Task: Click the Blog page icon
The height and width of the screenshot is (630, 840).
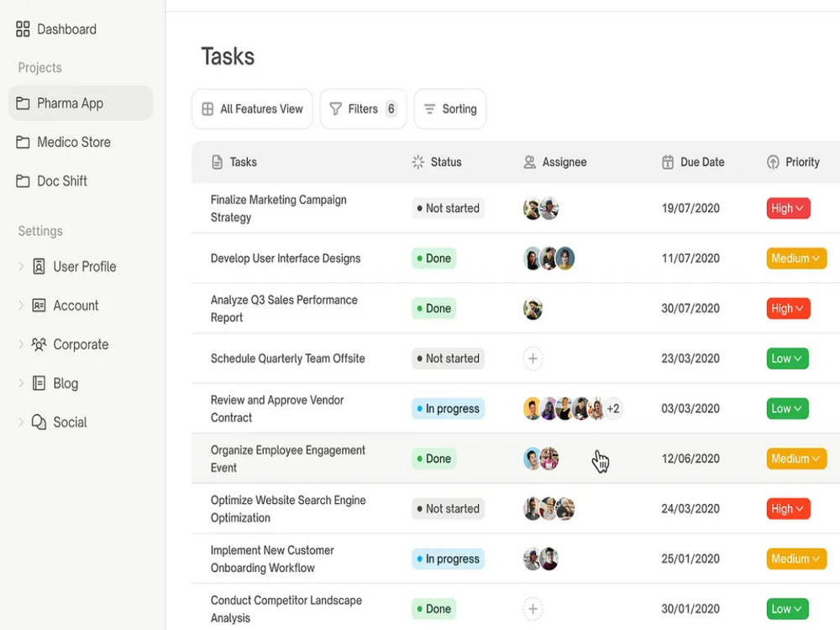Action: click(39, 383)
